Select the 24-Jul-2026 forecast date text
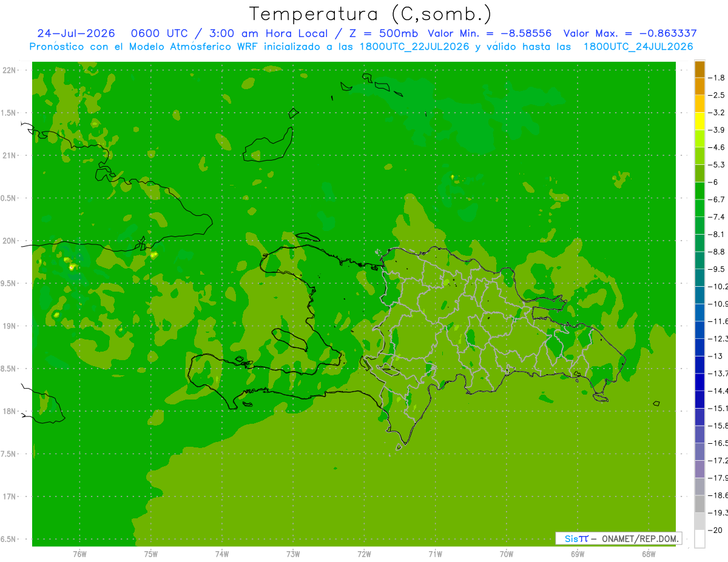The width and height of the screenshot is (728, 562). (x=76, y=33)
